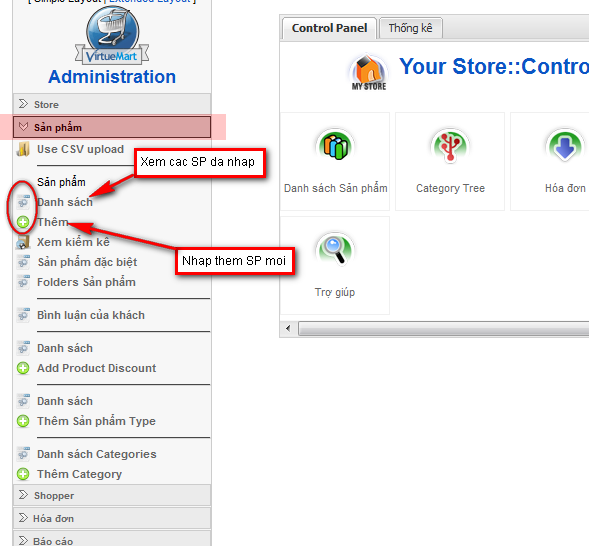Click the icon beside Bình luận của khách
This screenshot has height=546, width=589.
[23, 315]
